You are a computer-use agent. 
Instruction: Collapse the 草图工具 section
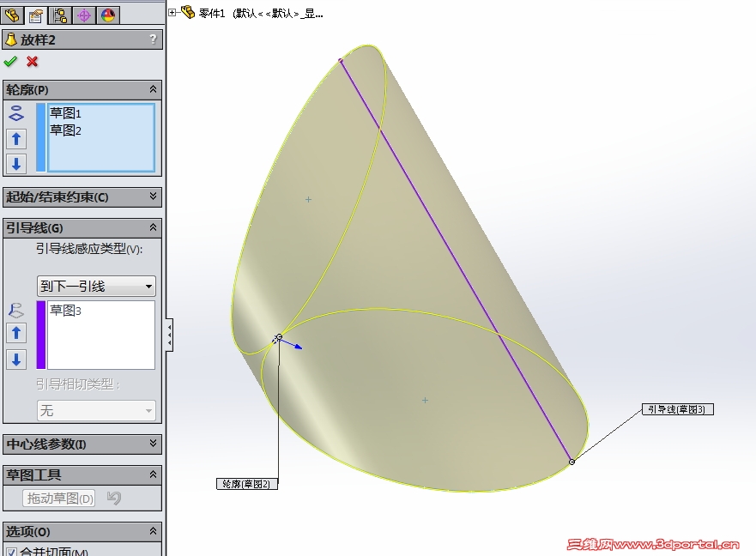(153, 474)
